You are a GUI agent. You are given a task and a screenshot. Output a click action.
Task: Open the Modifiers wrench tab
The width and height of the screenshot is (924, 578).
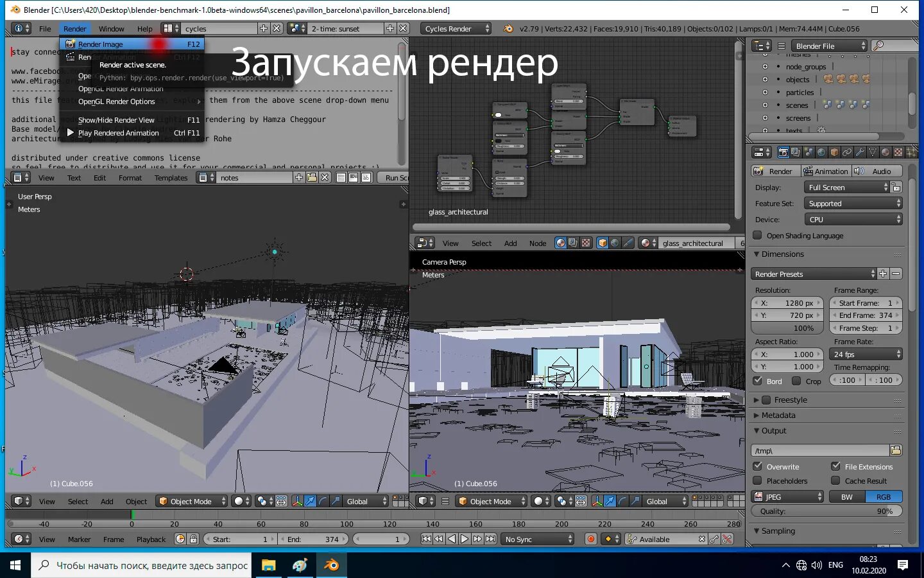tap(860, 152)
